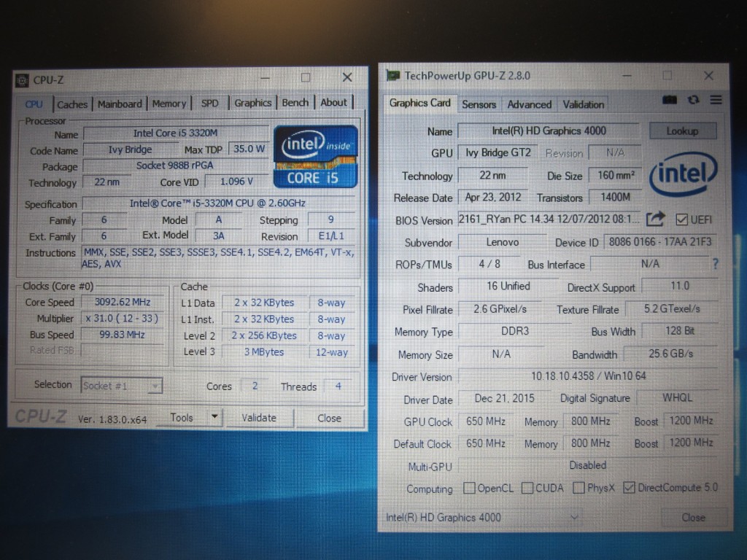Click the Close button in GPU-Z

tap(693, 518)
